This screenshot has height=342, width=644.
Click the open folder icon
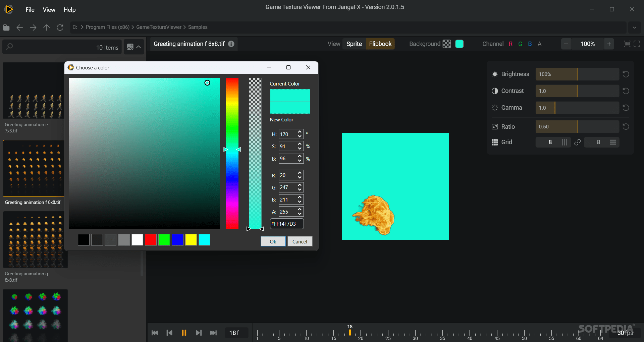6,27
